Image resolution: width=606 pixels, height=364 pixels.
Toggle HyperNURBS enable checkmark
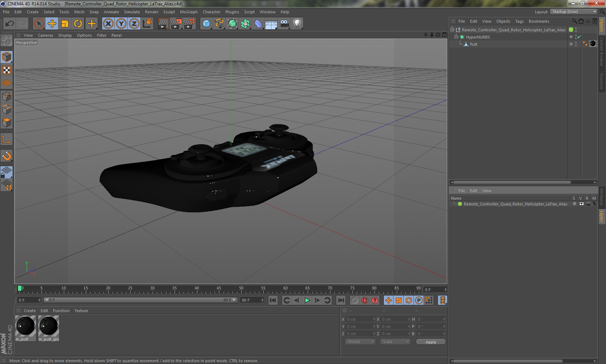tap(579, 37)
